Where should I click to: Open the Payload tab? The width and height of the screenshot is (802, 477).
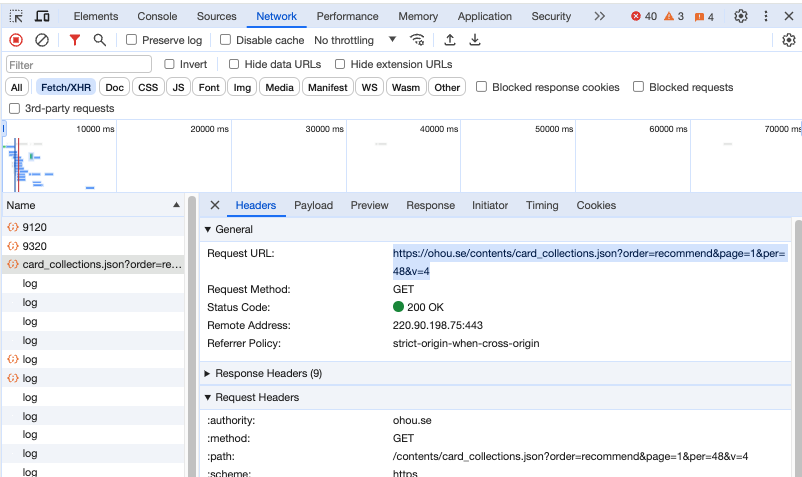click(x=314, y=205)
